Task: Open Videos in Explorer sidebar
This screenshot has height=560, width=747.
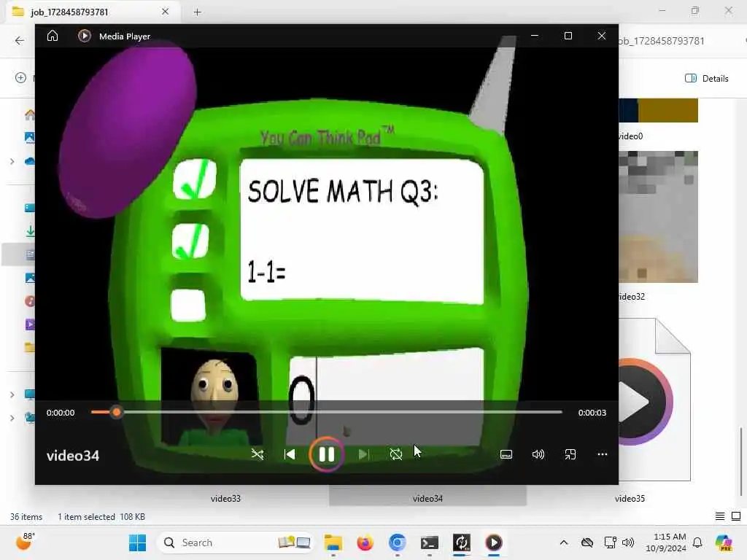Action: (x=30, y=324)
